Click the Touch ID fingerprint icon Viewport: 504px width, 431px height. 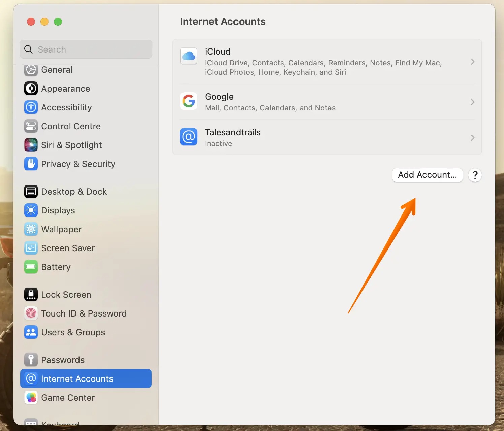click(x=31, y=313)
